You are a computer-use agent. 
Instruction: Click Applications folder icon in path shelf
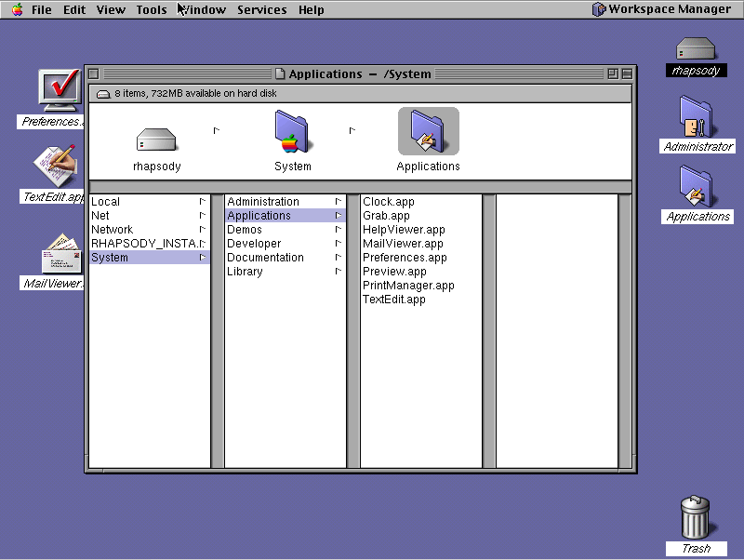tap(429, 131)
